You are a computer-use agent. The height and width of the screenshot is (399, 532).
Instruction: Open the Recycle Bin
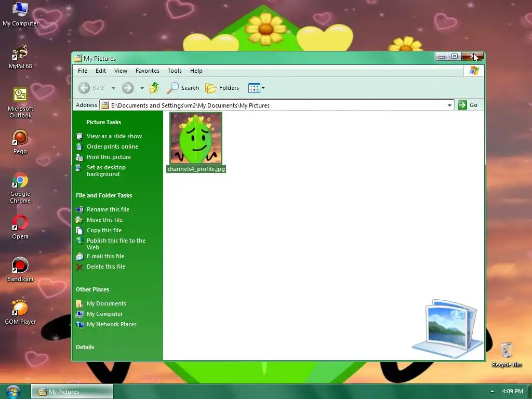(x=506, y=355)
